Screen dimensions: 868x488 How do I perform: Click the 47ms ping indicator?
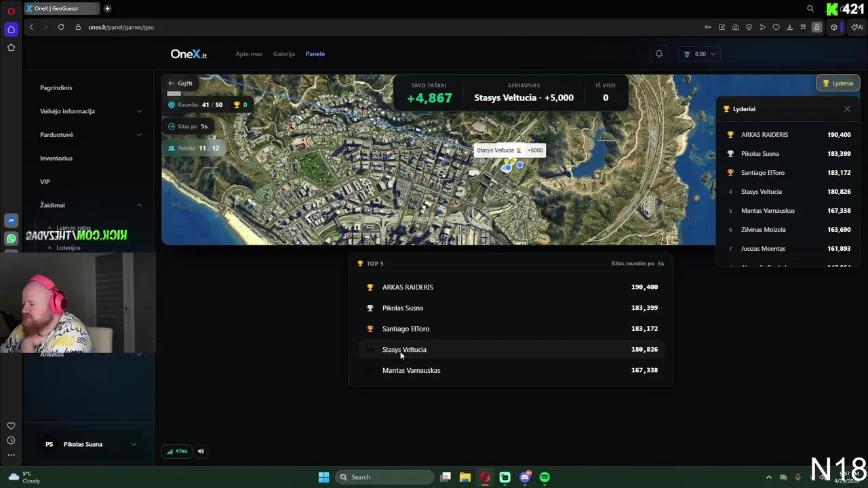pos(178,451)
